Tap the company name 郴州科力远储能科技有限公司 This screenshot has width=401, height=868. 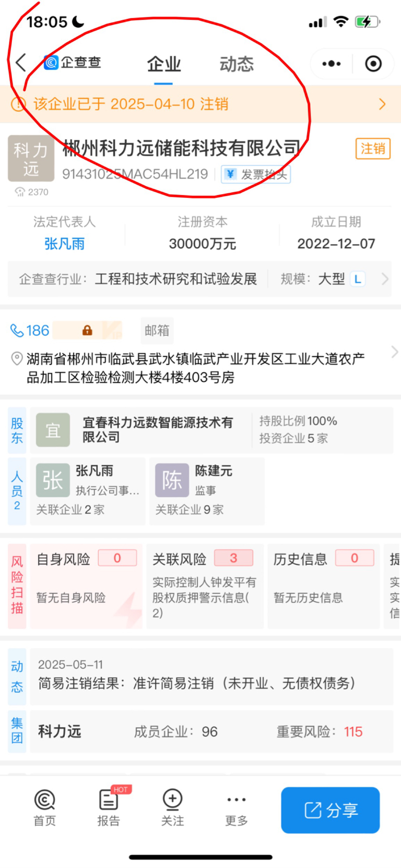pos(182,148)
